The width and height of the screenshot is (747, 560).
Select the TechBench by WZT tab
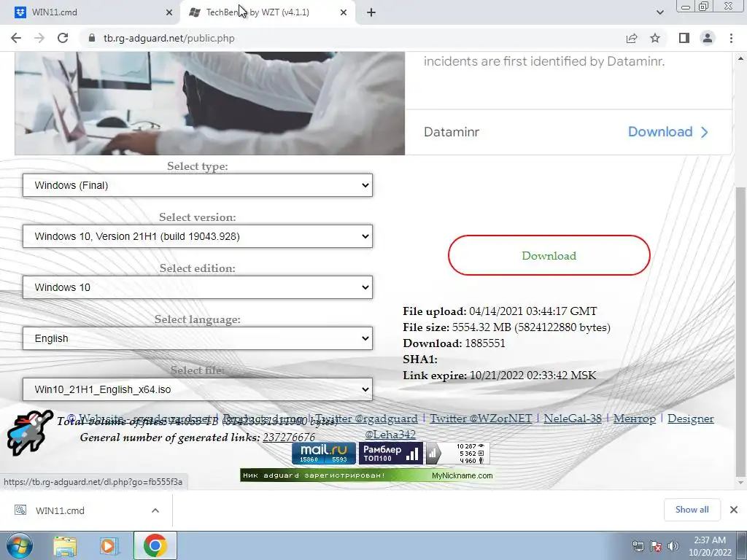(267, 12)
